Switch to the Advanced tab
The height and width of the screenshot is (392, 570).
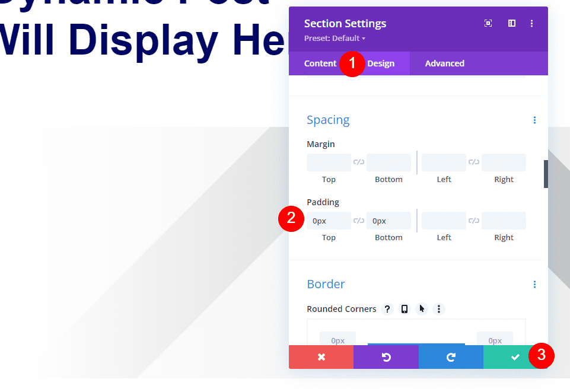[x=444, y=63]
